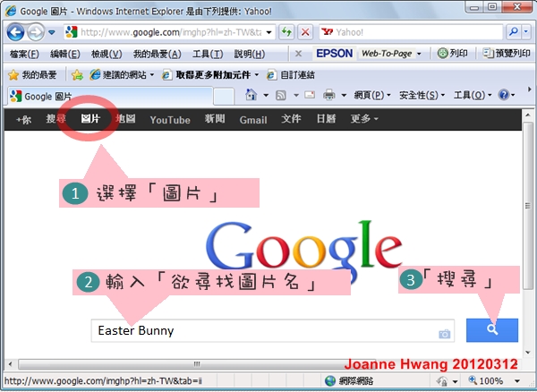The height and width of the screenshot is (392, 537).
Task: Expand the Web-To-Page dropdown
Action: 419,54
